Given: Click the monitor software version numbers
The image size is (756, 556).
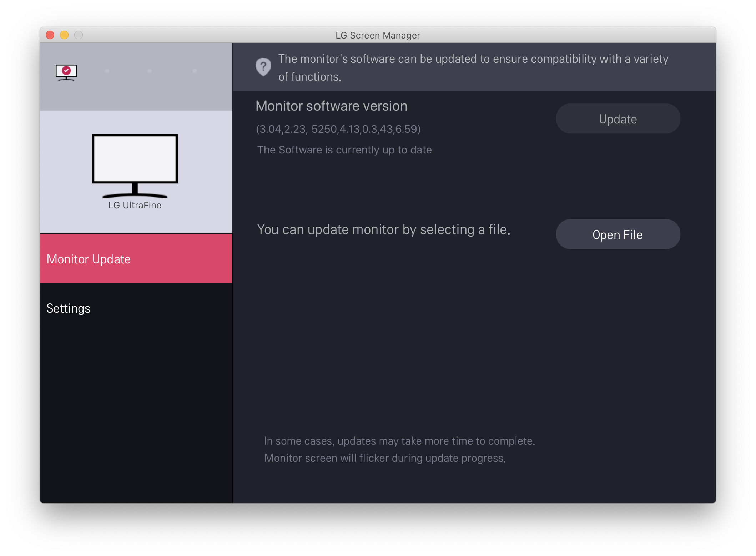Looking at the screenshot, I should (338, 129).
